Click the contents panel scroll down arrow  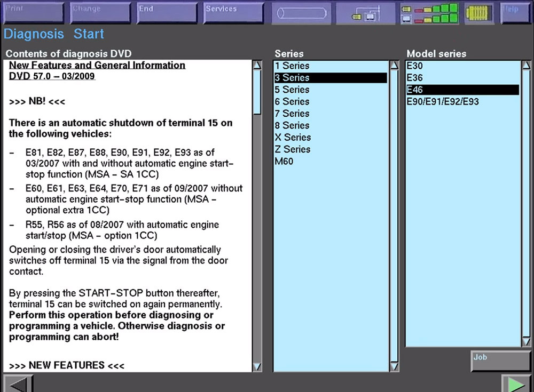click(257, 366)
